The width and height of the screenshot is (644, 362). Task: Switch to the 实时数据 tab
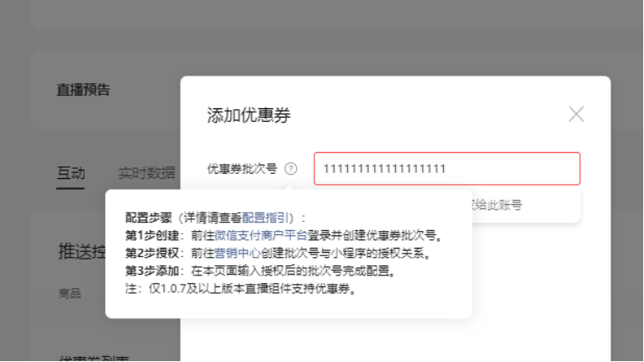(146, 173)
